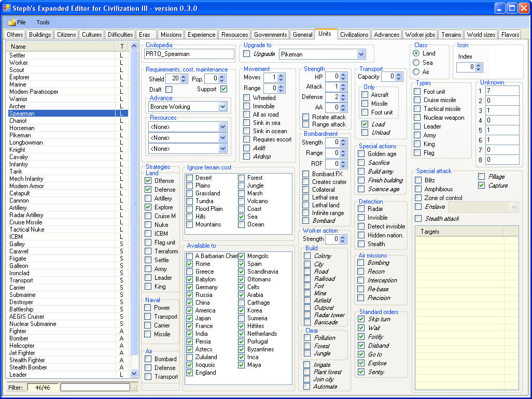Click the unit list scroll up arrow
532x399 pixels.
tap(134, 46)
